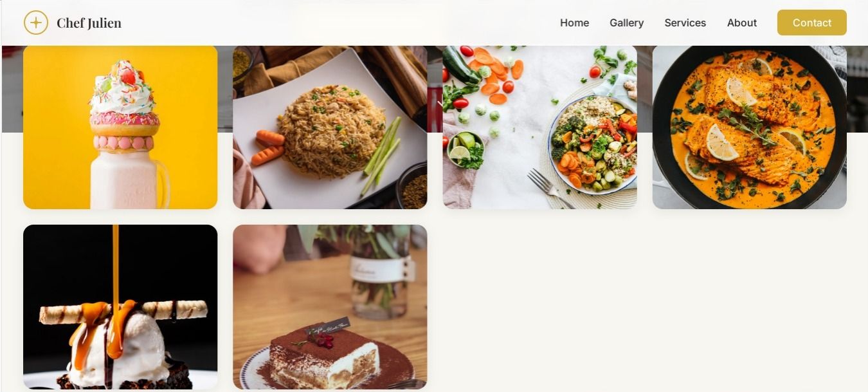Click the strawberry atop the milkshake
Screen dimensions: 868x392
[128, 76]
